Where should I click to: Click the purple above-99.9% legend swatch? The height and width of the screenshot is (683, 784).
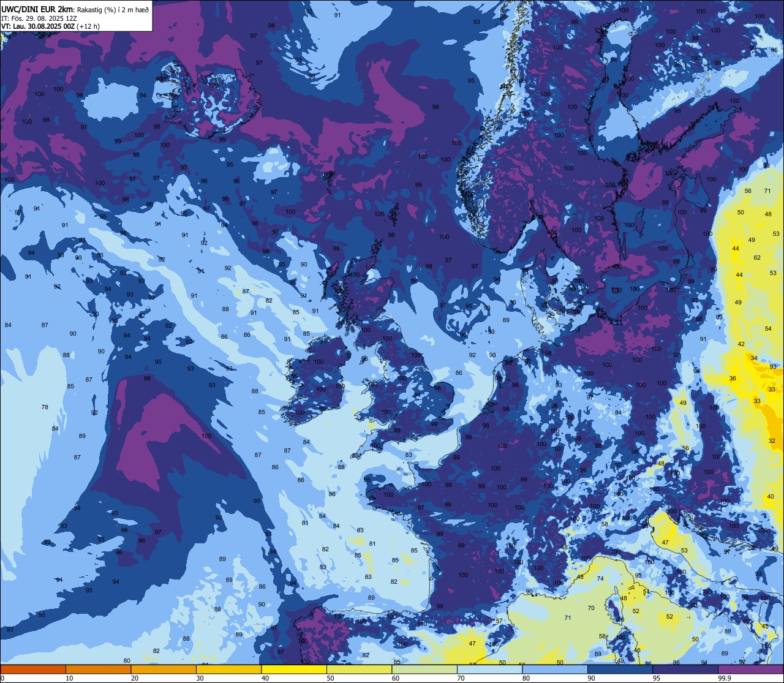point(750,669)
